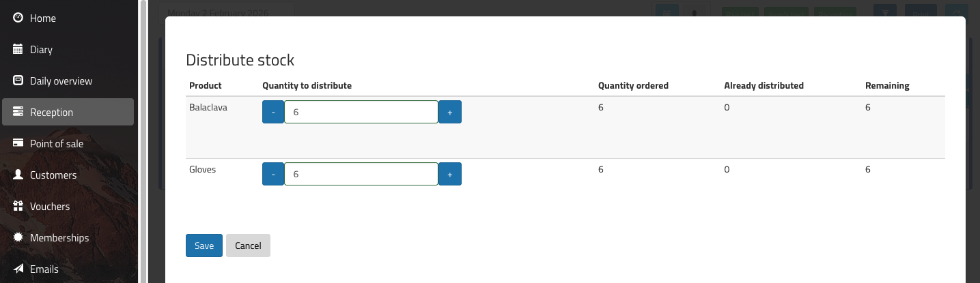Image resolution: width=980 pixels, height=283 pixels.
Task: Cancel the Distribute stock dialog
Action: tap(248, 245)
